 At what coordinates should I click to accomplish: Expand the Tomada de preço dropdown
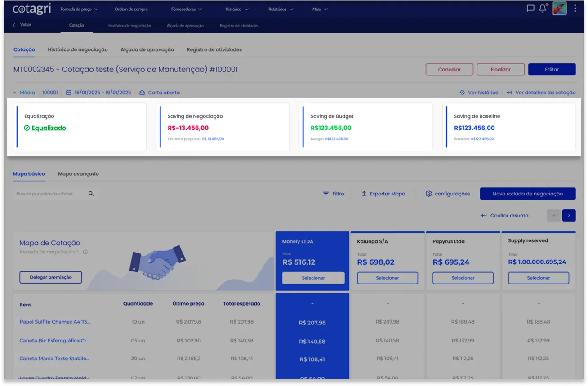click(79, 9)
